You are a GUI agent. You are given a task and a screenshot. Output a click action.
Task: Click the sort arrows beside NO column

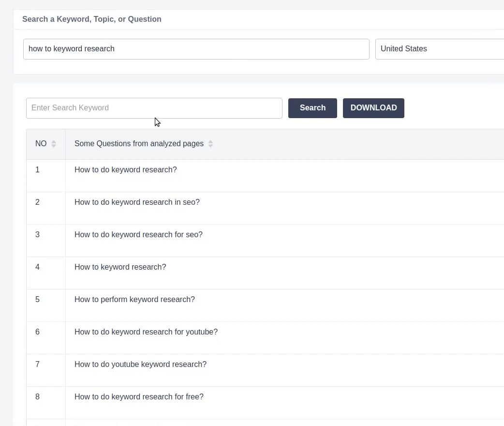pyautogui.click(x=54, y=144)
